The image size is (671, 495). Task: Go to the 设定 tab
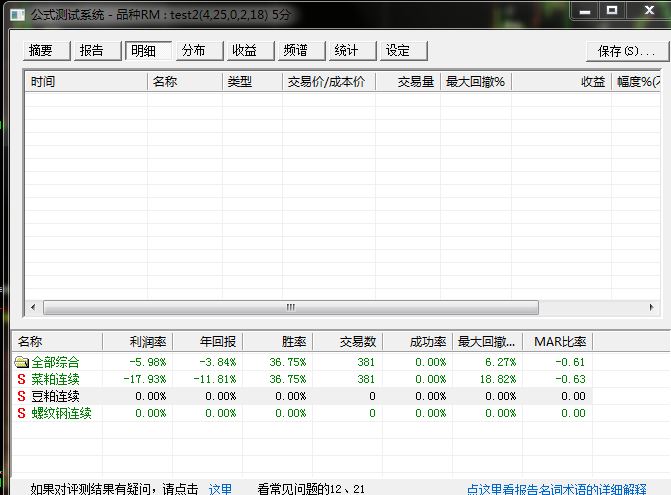click(398, 51)
